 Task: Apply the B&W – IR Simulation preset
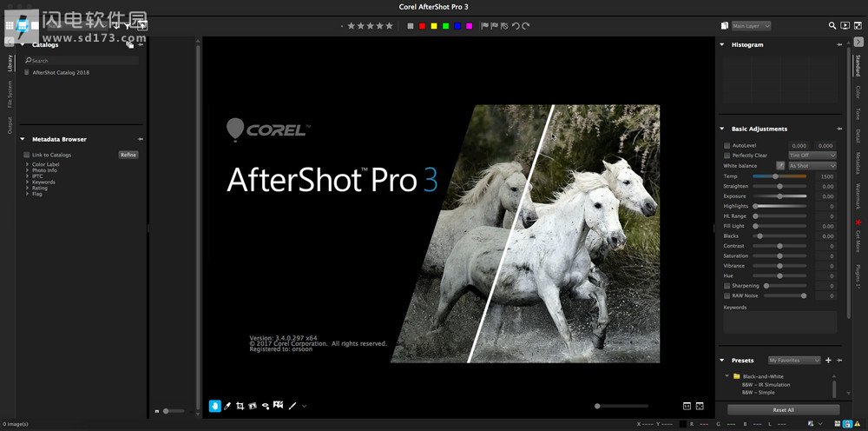[x=766, y=384]
